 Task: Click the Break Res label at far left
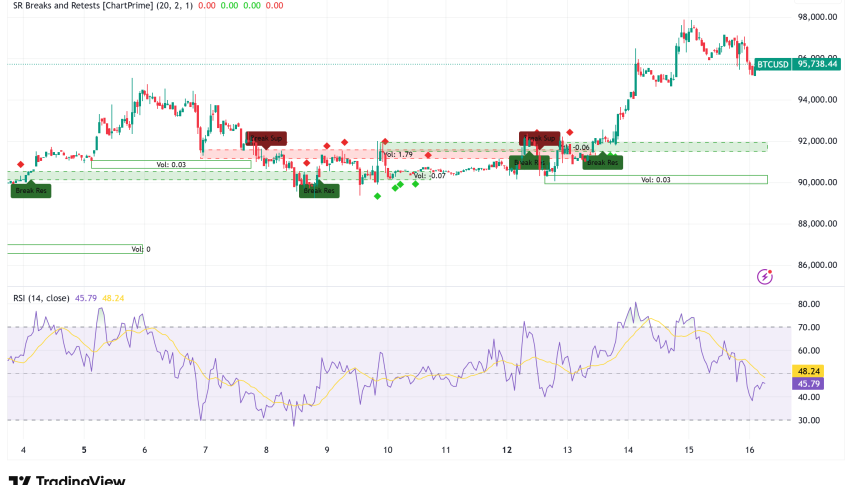click(29, 190)
